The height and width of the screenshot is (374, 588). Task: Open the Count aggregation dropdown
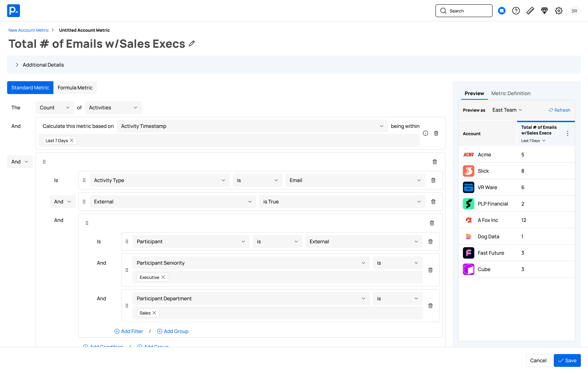[55, 108]
